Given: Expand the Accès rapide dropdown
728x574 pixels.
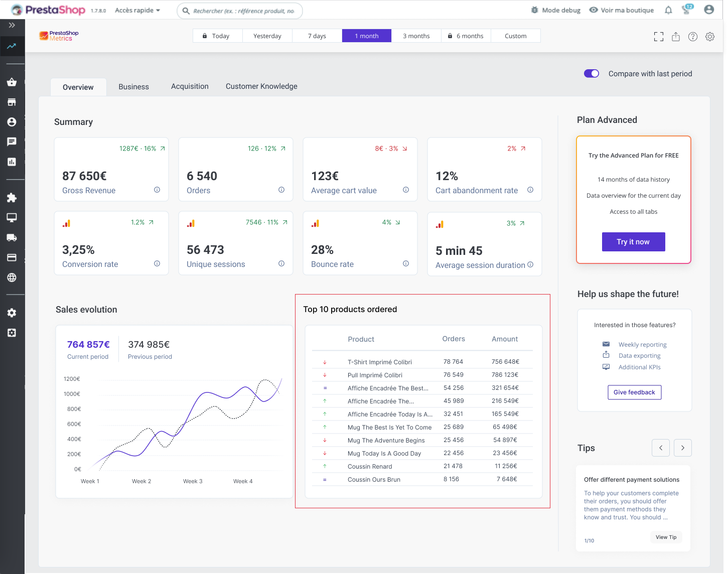Looking at the screenshot, I should pyautogui.click(x=137, y=10).
